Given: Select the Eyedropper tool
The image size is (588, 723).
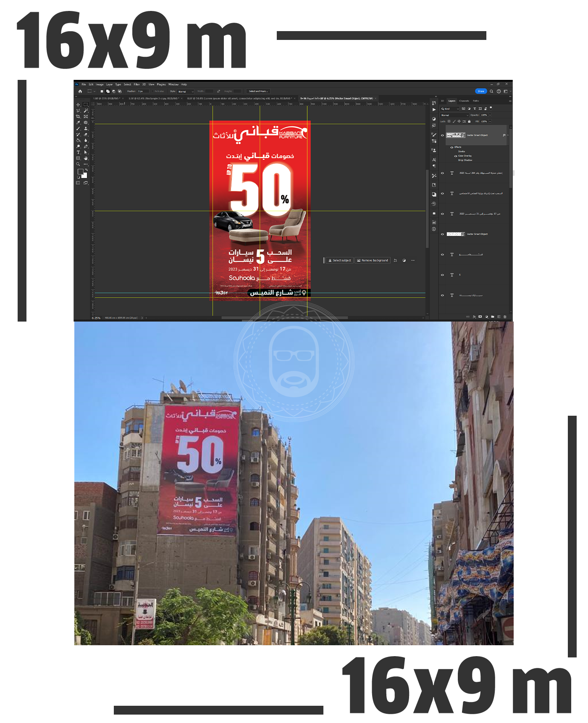Looking at the screenshot, I should (78, 122).
